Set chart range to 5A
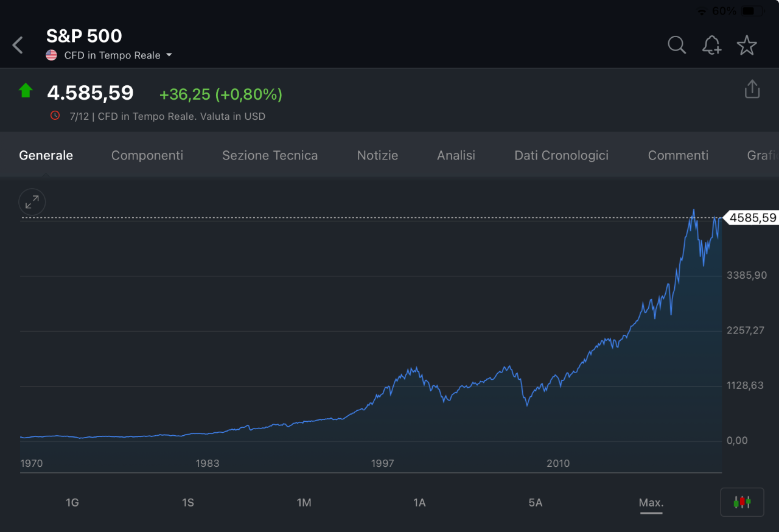The width and height of the screenshot is (779, 532). [x=535, y=503]
